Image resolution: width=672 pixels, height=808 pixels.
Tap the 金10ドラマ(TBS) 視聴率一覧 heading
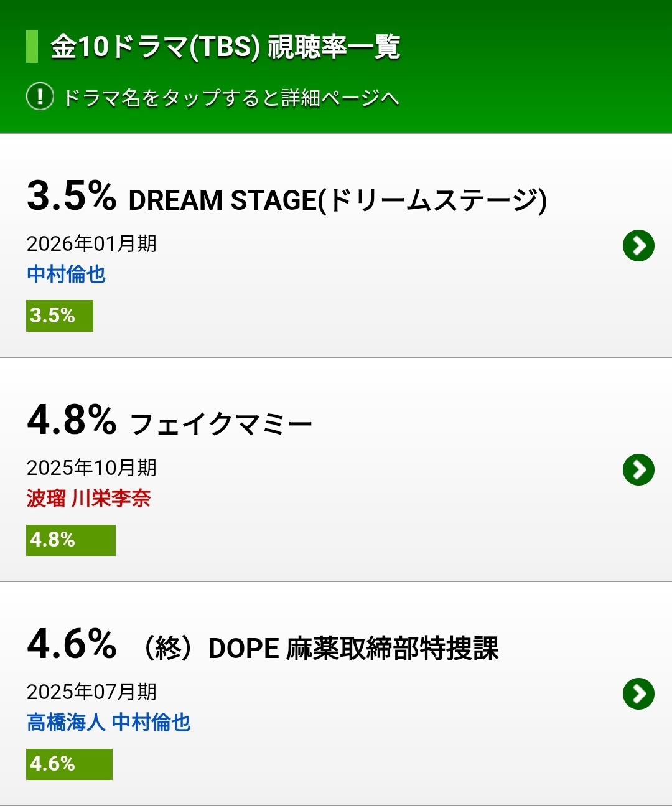pos(225,47)
